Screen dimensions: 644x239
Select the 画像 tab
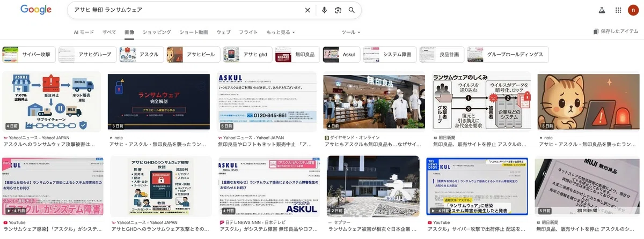coord(129,32)
